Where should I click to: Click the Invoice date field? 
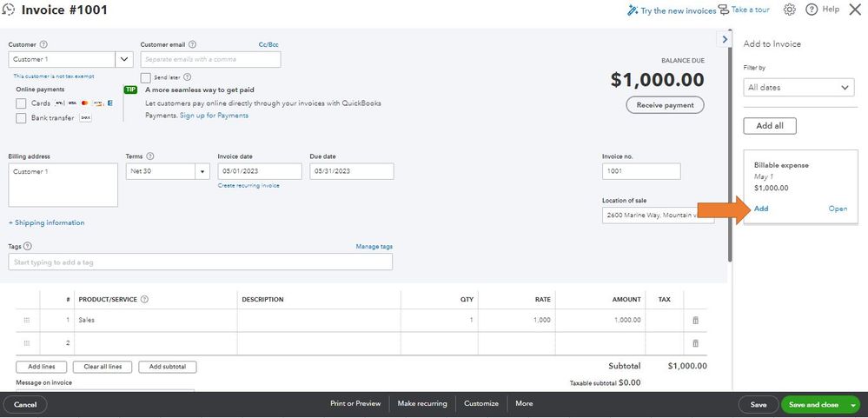click(259, 171)
